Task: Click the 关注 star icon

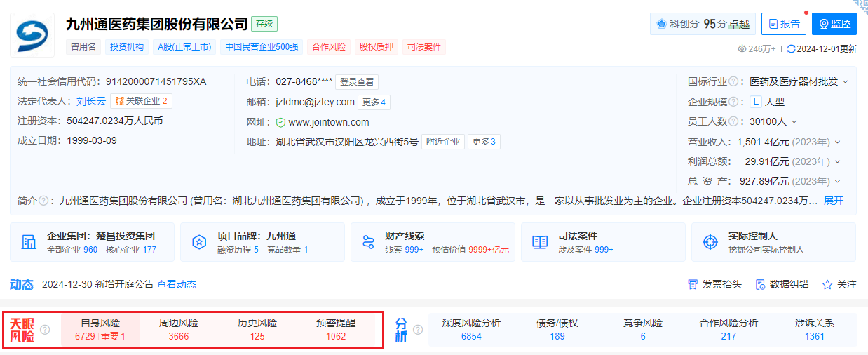Action: tap(827, 284)
